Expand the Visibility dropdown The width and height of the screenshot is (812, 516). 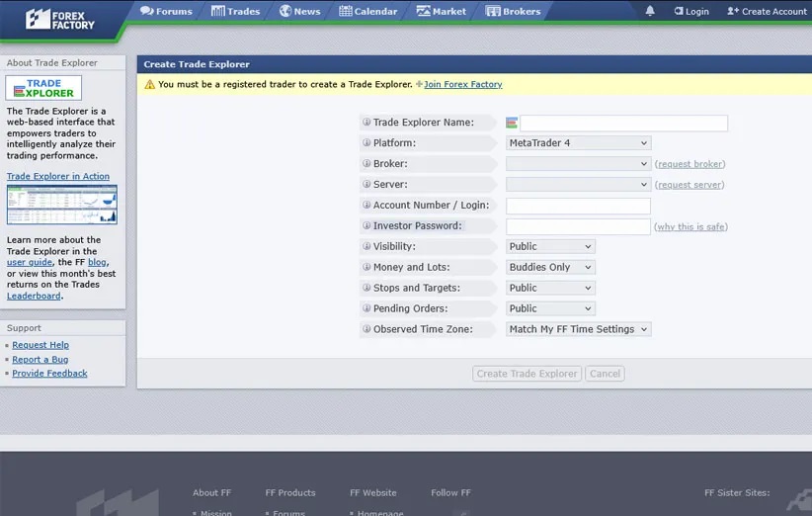(x=550, y=247)
